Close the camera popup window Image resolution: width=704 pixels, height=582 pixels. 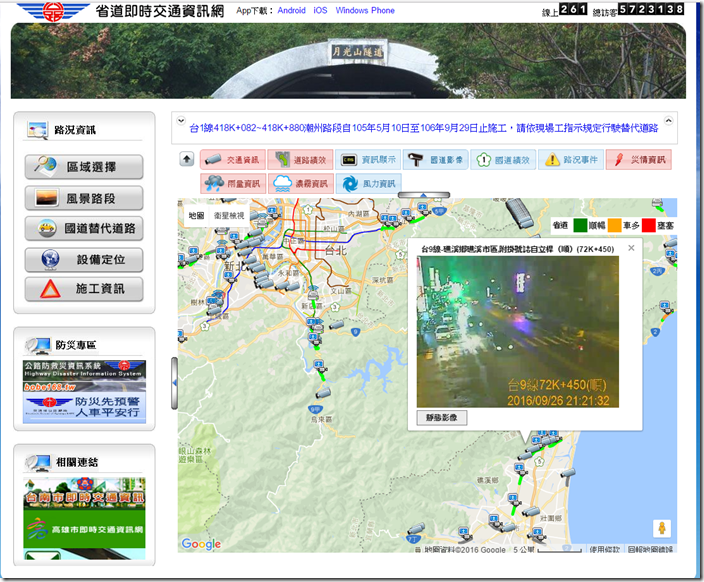(x=631, y=248)
